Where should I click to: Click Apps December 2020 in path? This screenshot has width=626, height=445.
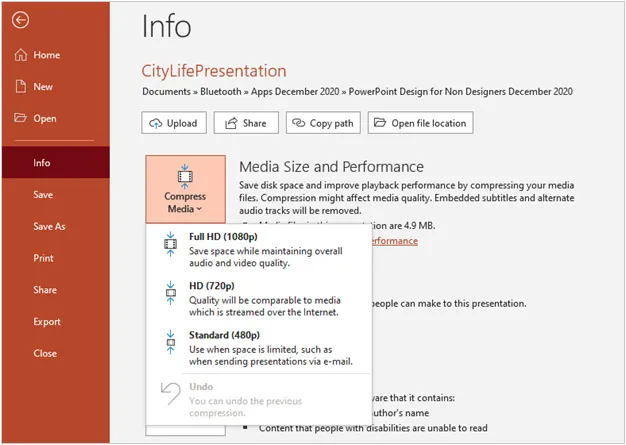[x=295, y=91]
